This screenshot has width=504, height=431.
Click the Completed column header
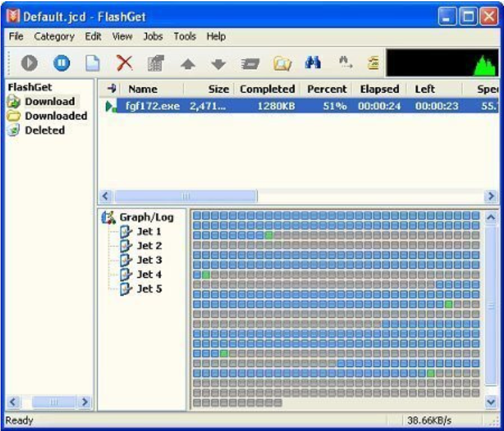point(267,89)
